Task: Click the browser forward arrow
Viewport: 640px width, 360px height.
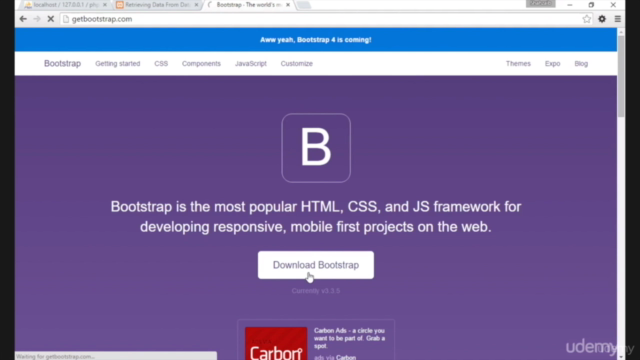Action: point(37,19)
